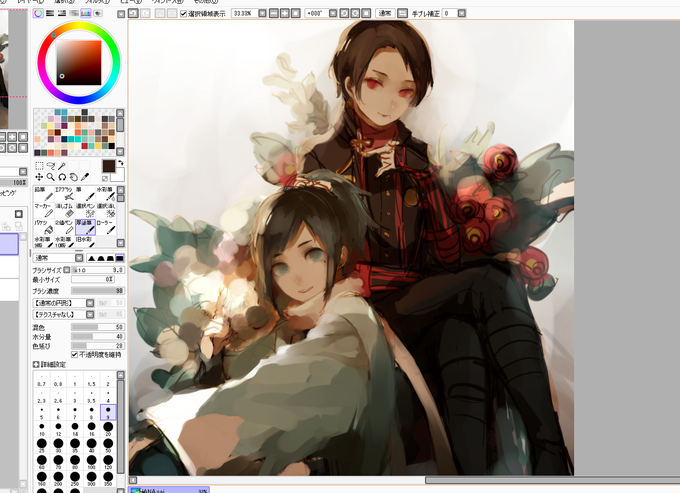
Task: Choose the rectangular selection tool
Action: 39,166
